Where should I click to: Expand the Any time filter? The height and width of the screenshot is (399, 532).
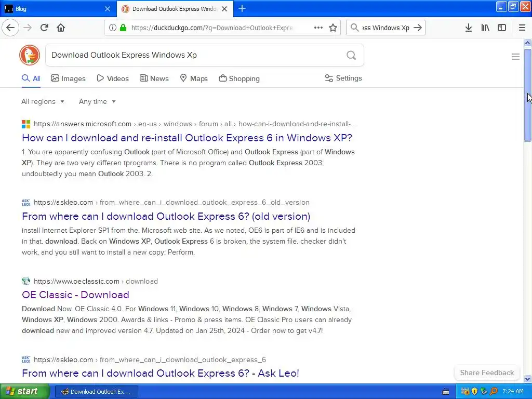point(97,101)
